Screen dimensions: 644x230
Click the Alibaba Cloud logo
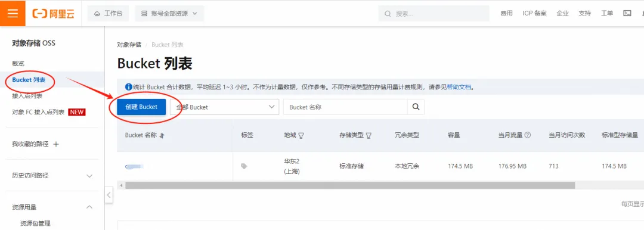[x=54, y=14]
